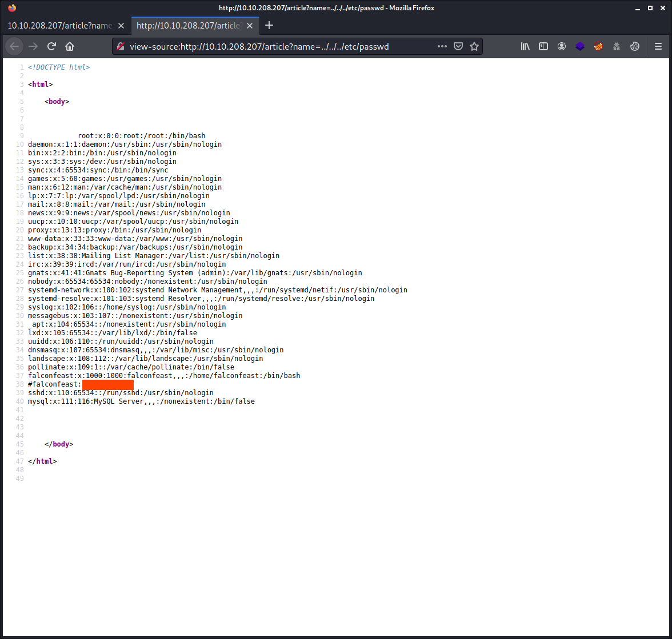Screen dimensions: 672x639
Task: Click the systemd-network Network Management line
Action: pos(218,290)
